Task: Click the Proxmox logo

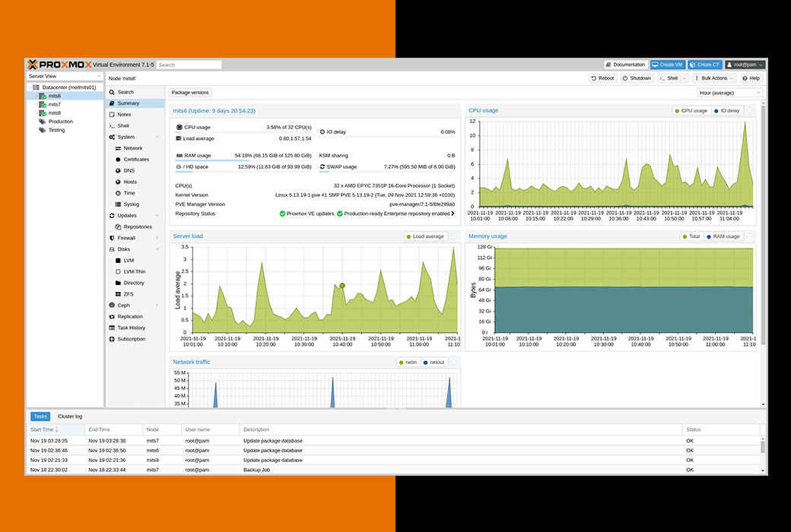Action: (x=59, y=65)
